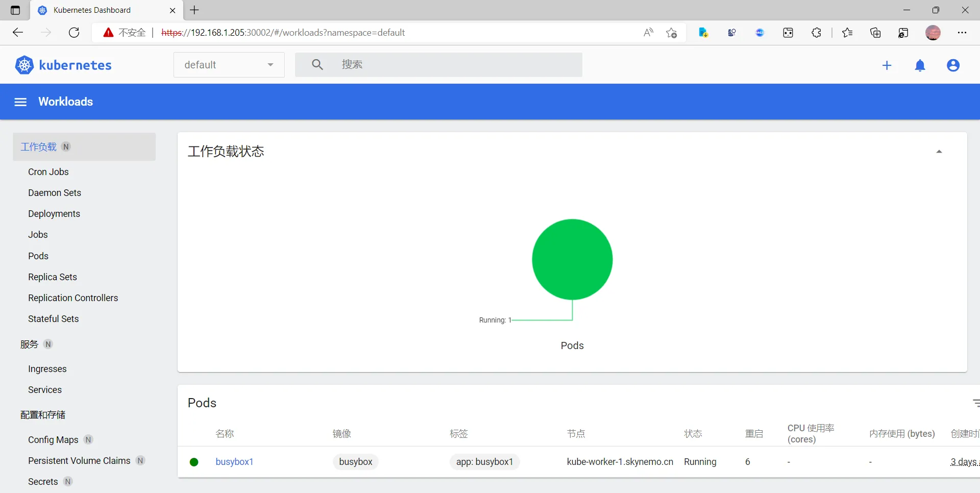Open the 工作负载 section
The height and width of the screenshot is (493, 980).
pyautogui.click(x=84, y=147)
